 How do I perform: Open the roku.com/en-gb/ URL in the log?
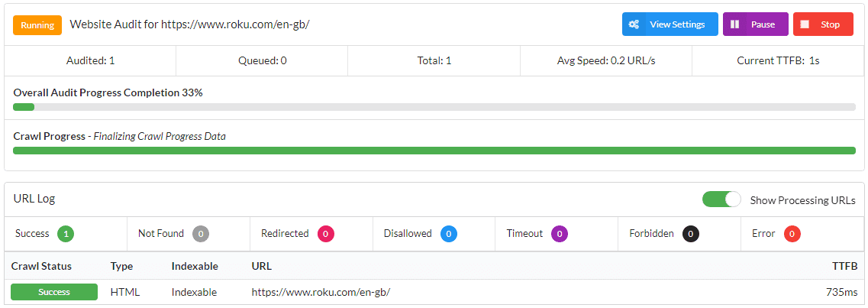pyautogui.click(x=321, y=292)
